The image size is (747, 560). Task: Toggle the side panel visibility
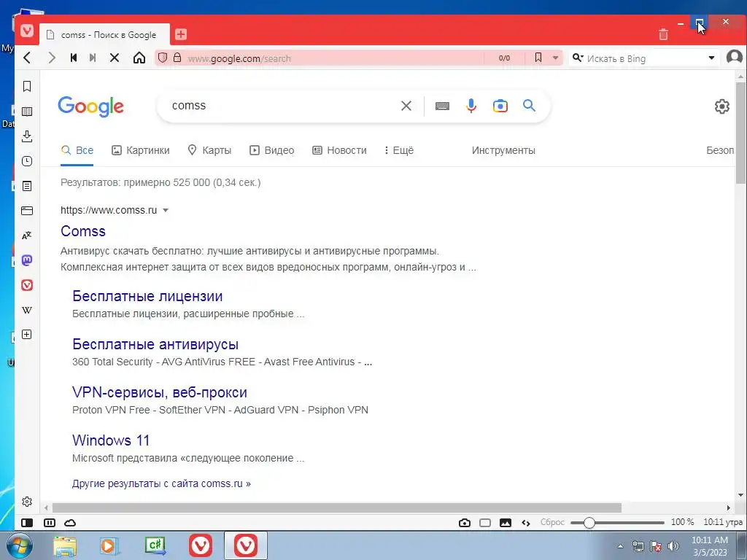27,523
